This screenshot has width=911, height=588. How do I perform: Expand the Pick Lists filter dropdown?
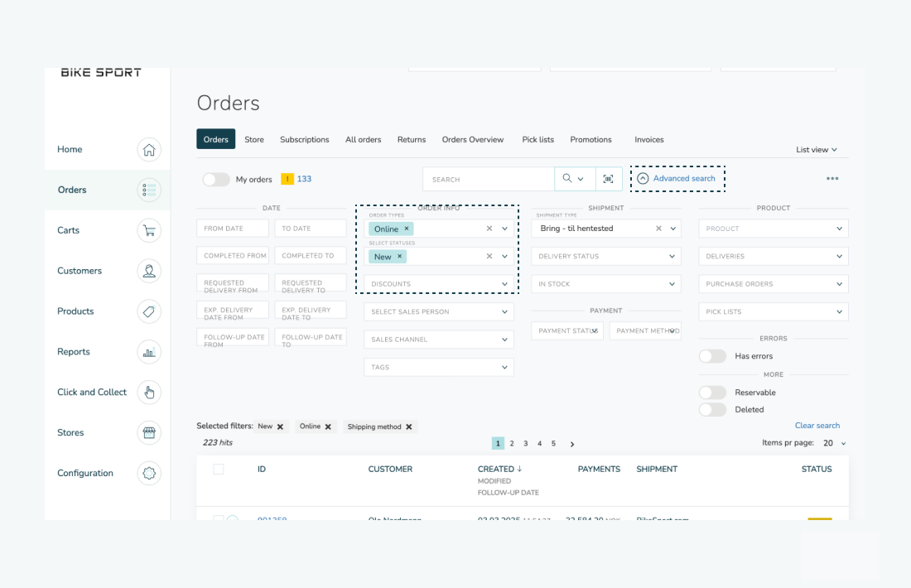coord(774,311)
